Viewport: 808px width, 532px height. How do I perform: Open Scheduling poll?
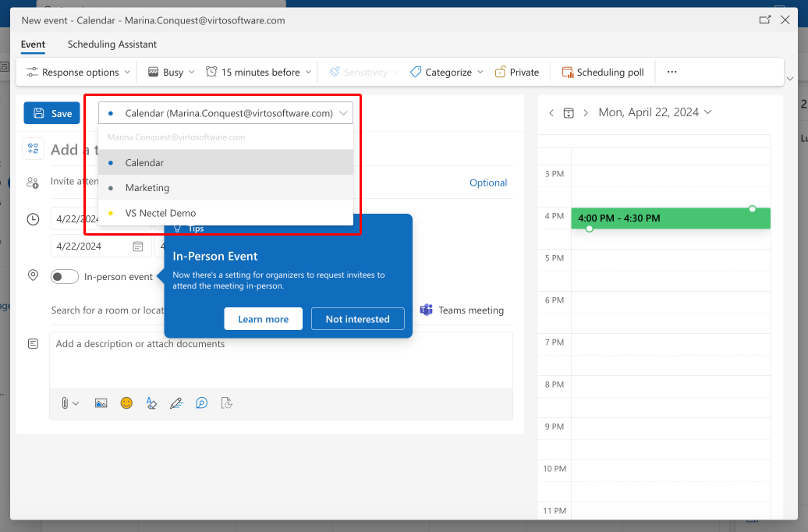603,73
